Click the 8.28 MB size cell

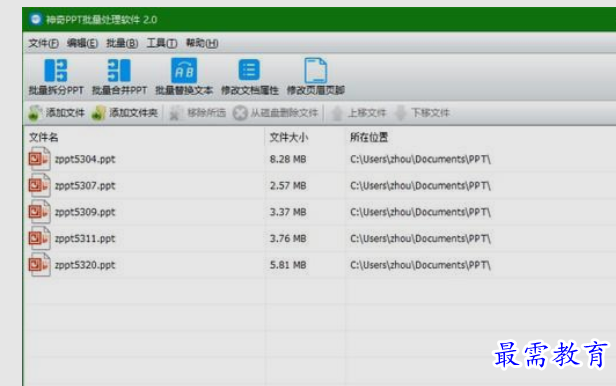tap(288, 159)
